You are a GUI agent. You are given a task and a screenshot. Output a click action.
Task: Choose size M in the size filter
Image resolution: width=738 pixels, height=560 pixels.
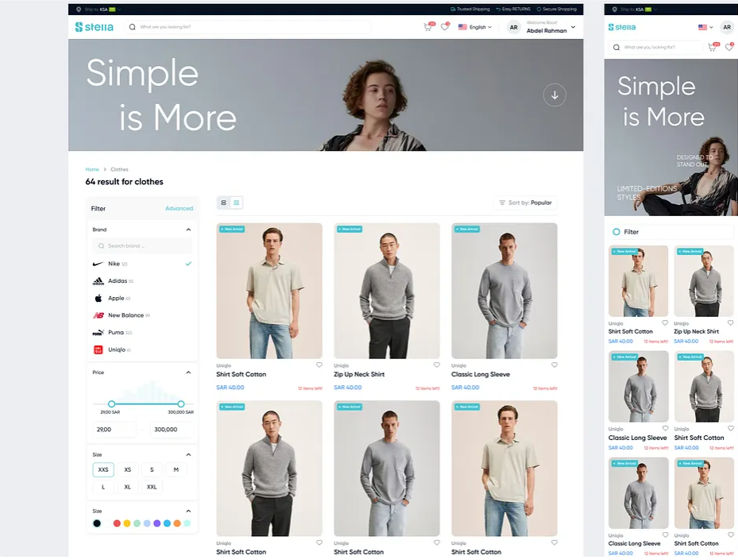(176, 470)
